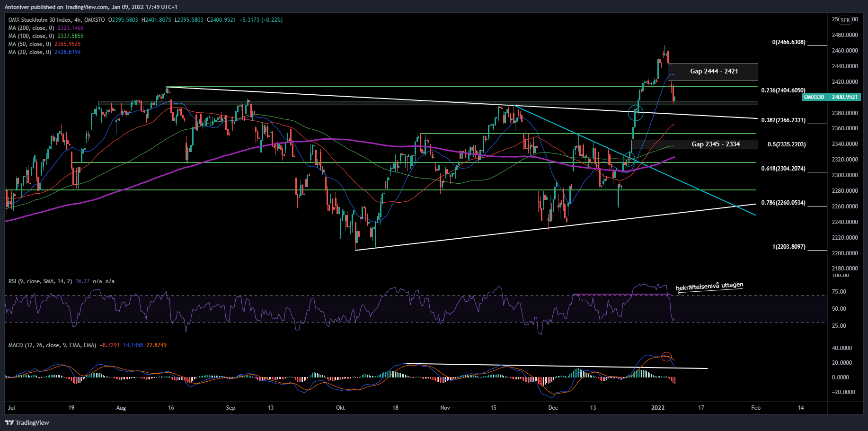This screenshot has height=431, width=868.
Task: Open the MACD indicator legend
Action: (x=52, y=345)
